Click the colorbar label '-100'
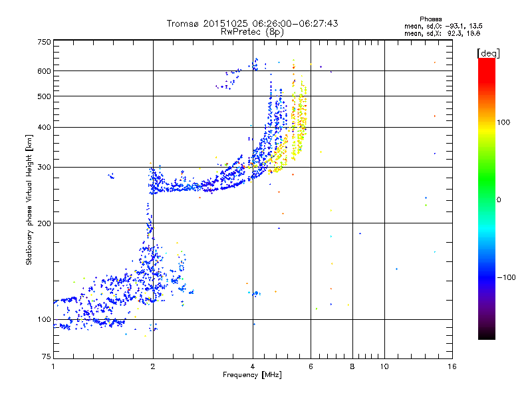The image size is (532, 399). click(x=507, y=277)
